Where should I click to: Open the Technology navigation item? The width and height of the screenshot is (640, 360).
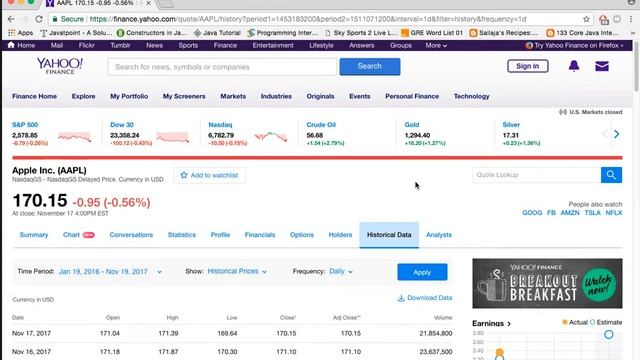click(x=471, y=96)
